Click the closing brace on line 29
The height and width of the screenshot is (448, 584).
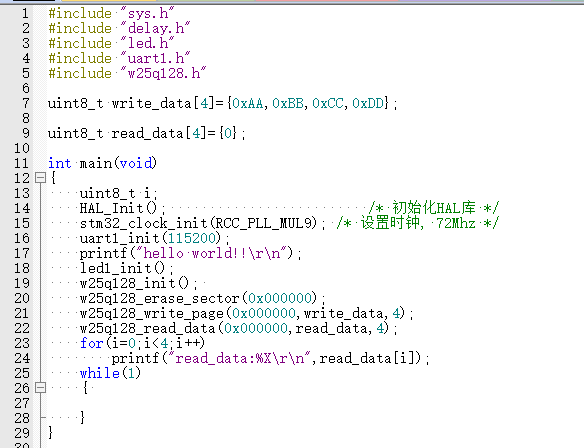51,433
